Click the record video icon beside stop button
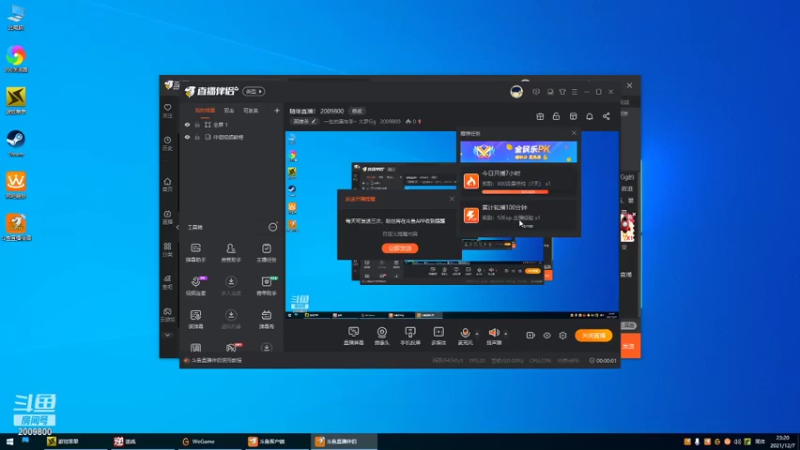The height and width of the screenshot is (450, 800). pos(531,335)
